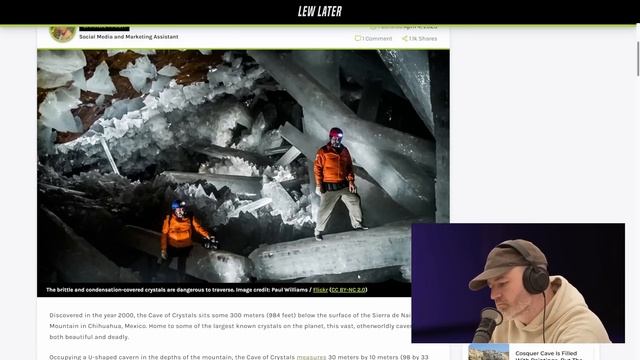Click the author avatar photo
This screenshot has height=360, width=640.
pyautogui.click(x=63, y=33)
